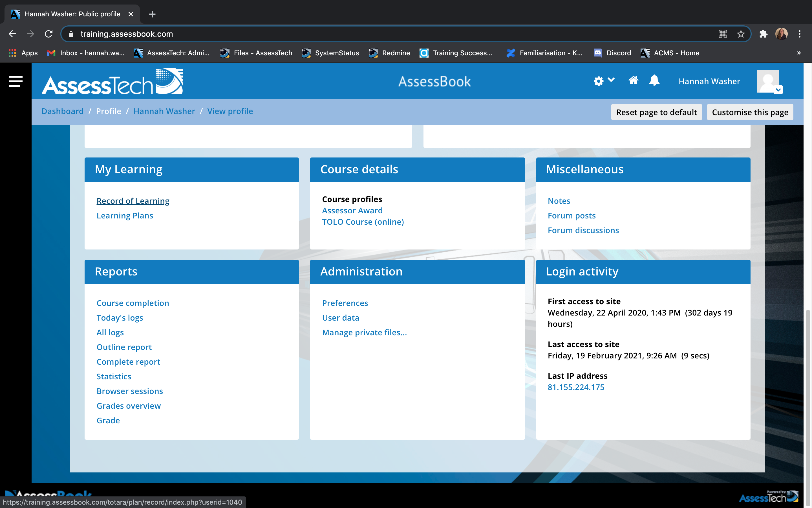Open the Notes link
This screenshot has width=812, height=508.
[559, 201]
